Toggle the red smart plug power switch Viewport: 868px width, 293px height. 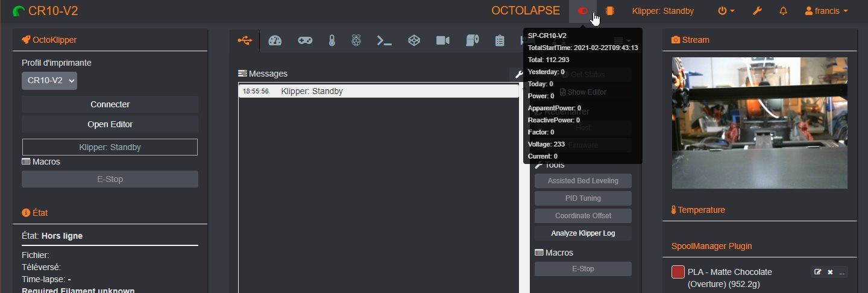582,11
